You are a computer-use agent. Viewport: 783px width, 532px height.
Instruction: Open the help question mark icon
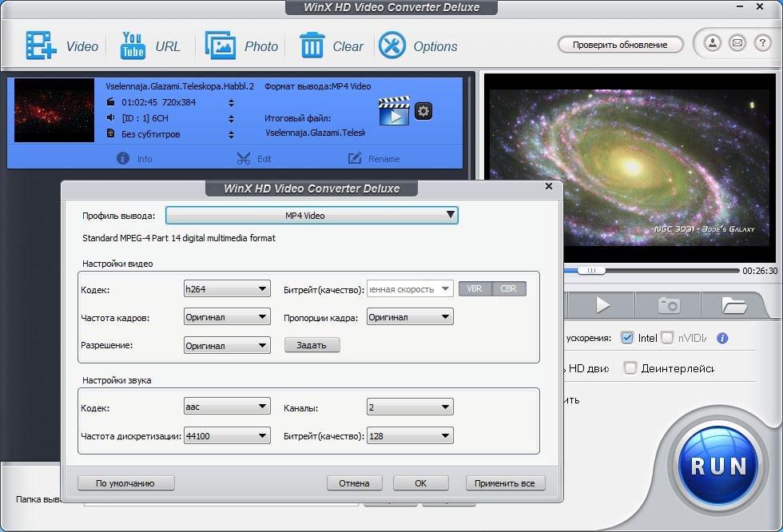point(762,43)
